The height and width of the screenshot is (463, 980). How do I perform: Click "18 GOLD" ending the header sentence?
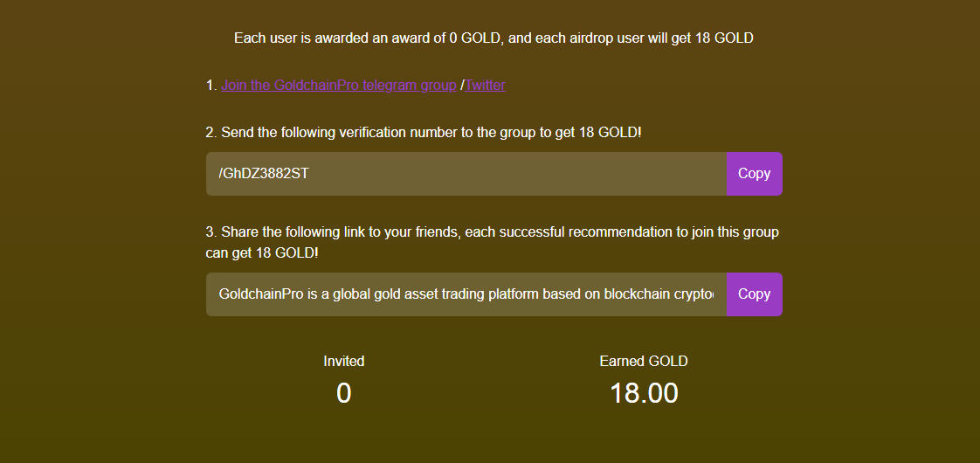coord(724,38)
